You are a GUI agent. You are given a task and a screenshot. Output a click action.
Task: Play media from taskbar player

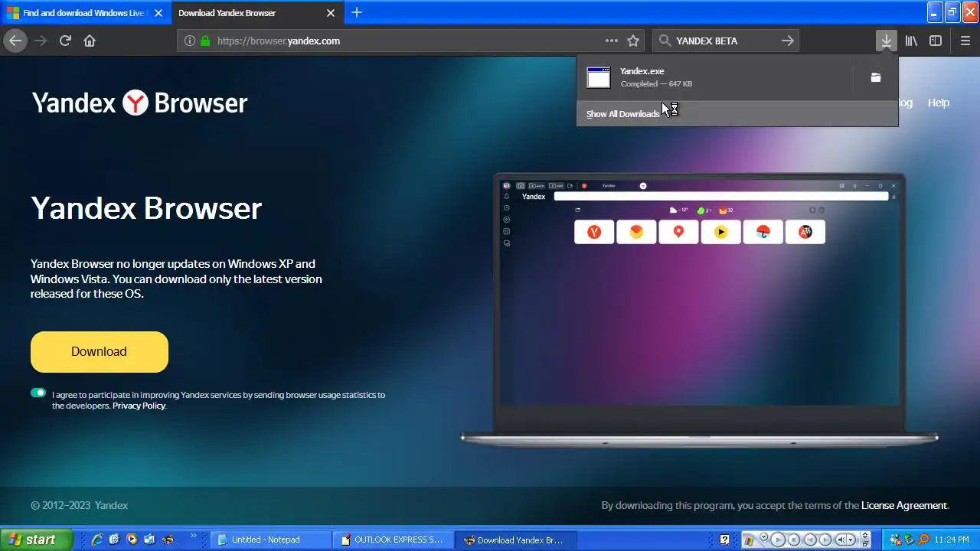(778, 540)
